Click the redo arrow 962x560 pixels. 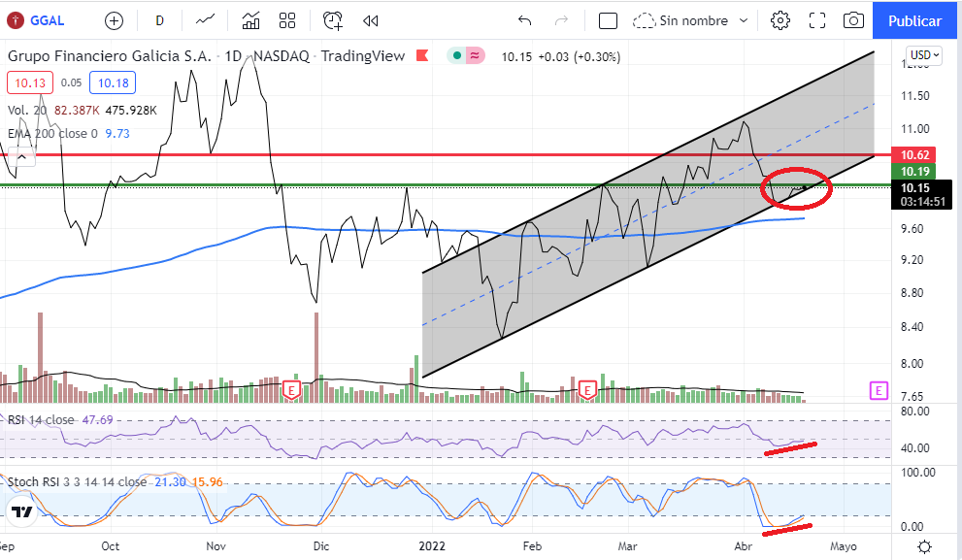(561, 20)
